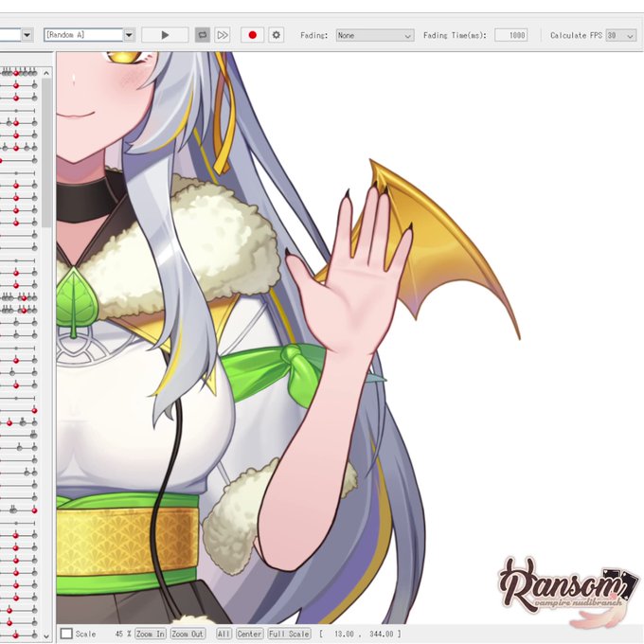
Task: Click the All view button
Action: (224, 634)
